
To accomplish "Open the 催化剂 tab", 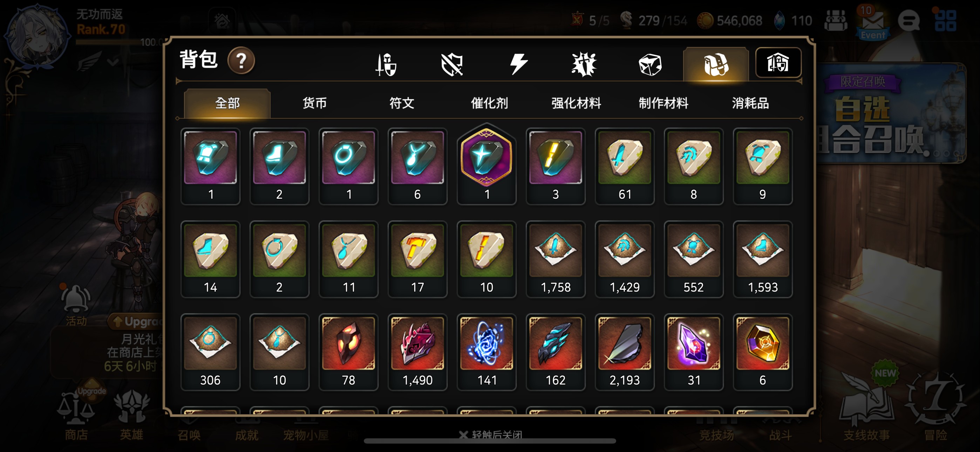I will click(x=489, y=103).
